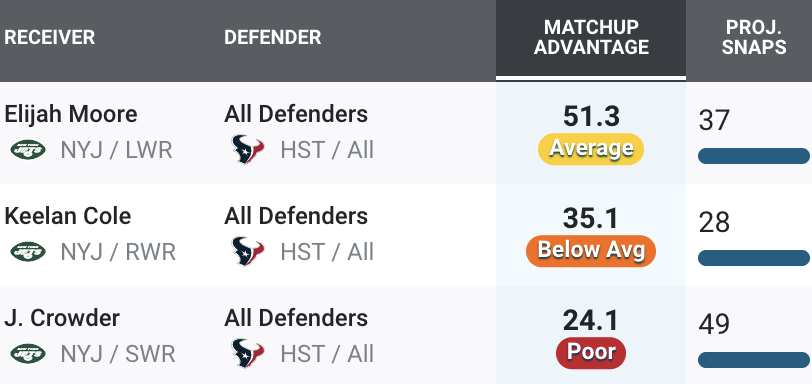Click the Texans logo in Elijah Moore's row
Screen dimensions: 812x384
click(248, 150)
